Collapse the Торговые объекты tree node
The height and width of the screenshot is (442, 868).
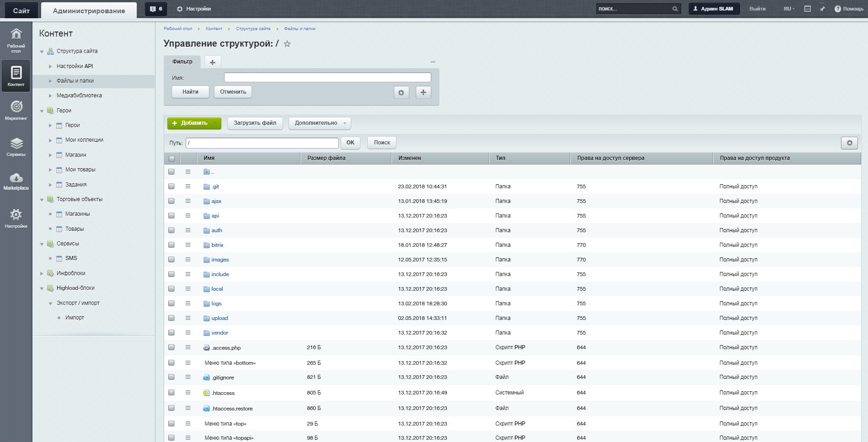coord(42,200)
